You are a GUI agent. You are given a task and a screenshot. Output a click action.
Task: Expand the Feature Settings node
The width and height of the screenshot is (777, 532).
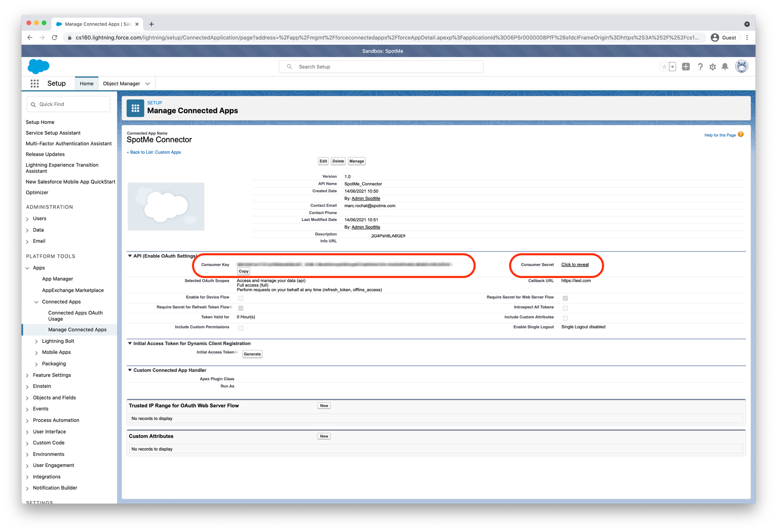(x=28, y=375)
